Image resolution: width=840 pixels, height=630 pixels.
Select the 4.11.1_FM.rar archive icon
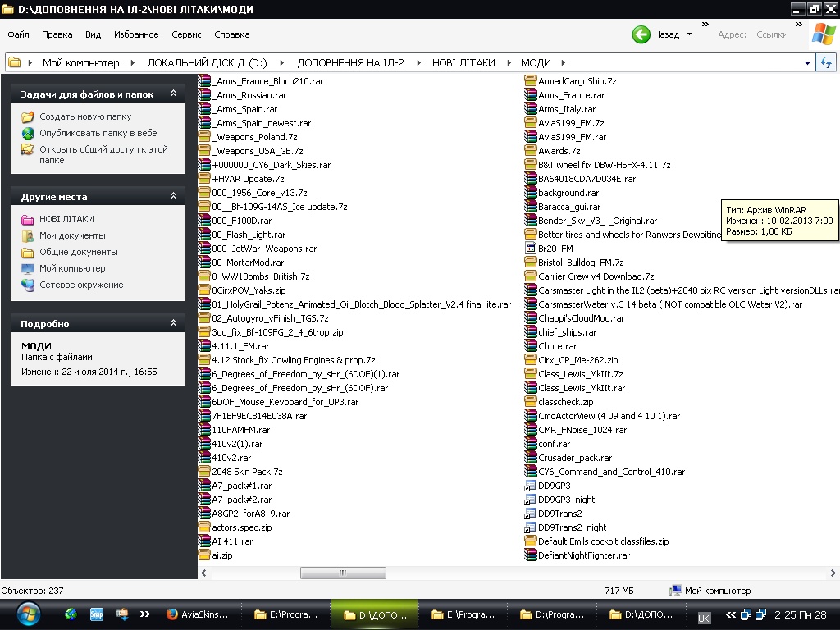click(x=204, y=345)
